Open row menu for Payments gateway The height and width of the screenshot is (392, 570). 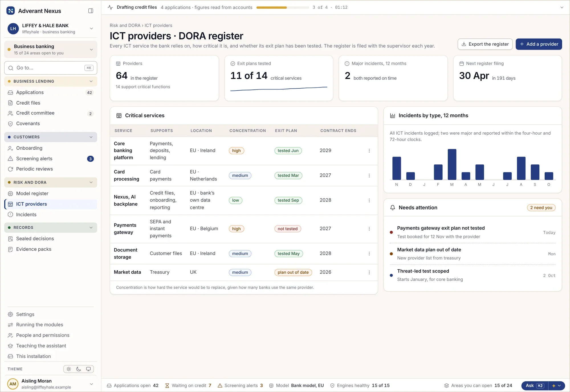pyautogui.click(x=369, y=229)
